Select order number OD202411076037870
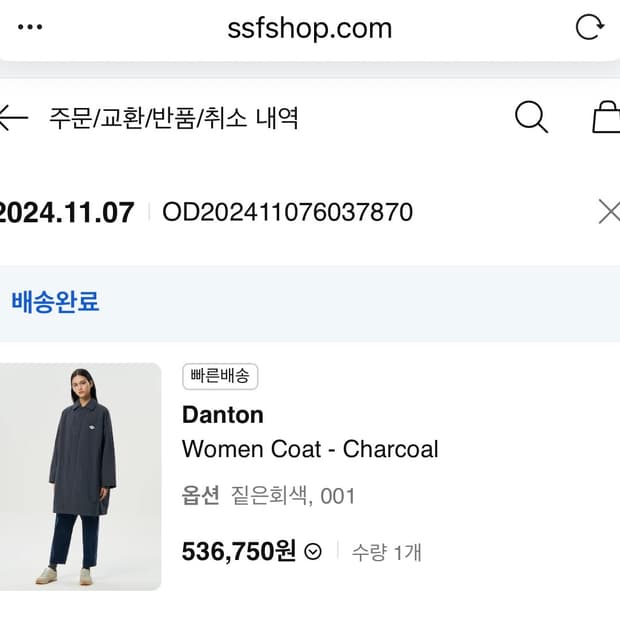This screenshot has width=620, height=620. (287, 212)
